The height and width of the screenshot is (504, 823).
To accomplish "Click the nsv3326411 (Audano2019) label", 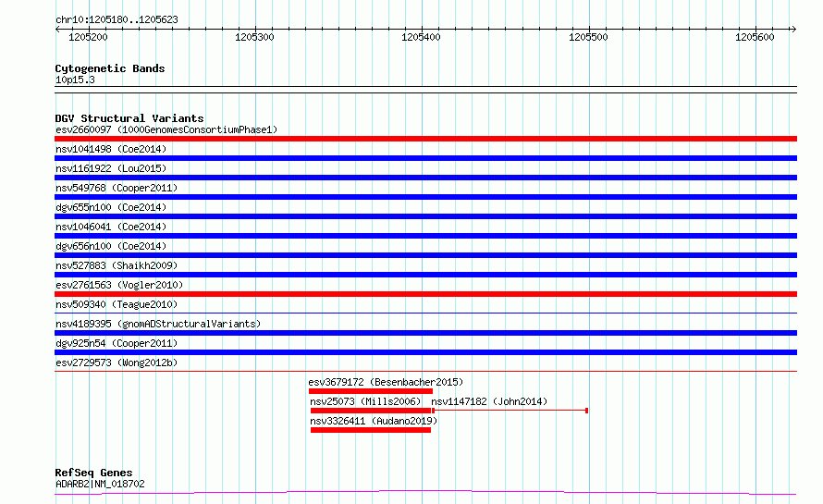I will pos(374,421).
